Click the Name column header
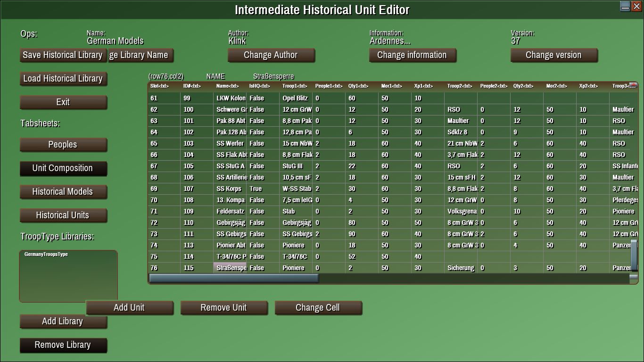644x362 pixels. 230,86
